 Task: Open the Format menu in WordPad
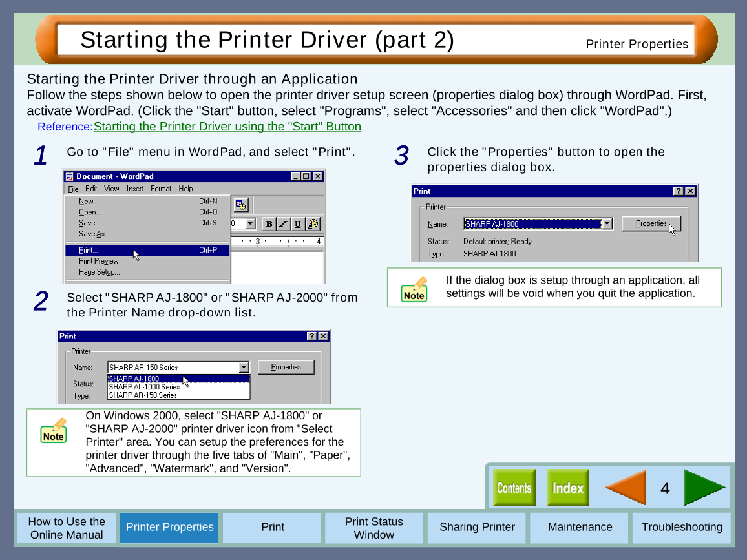coord(161,189)
